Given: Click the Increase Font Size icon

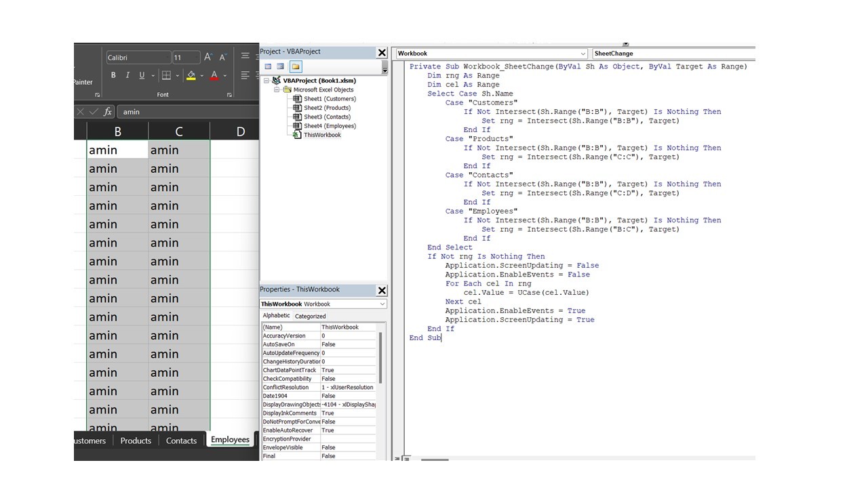Looking at the screenshot, I should tap(208, 58).
